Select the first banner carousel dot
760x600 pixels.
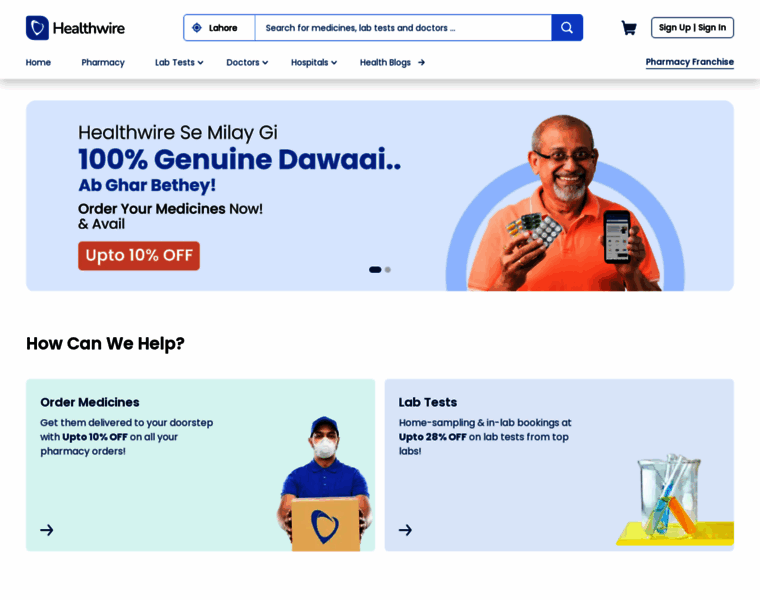[375, 270]
